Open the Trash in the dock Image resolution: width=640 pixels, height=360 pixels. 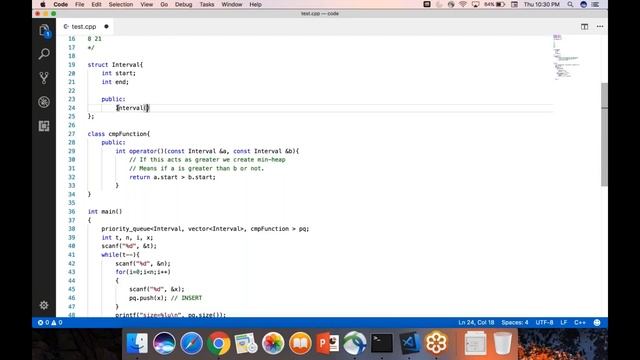(502, 343)
